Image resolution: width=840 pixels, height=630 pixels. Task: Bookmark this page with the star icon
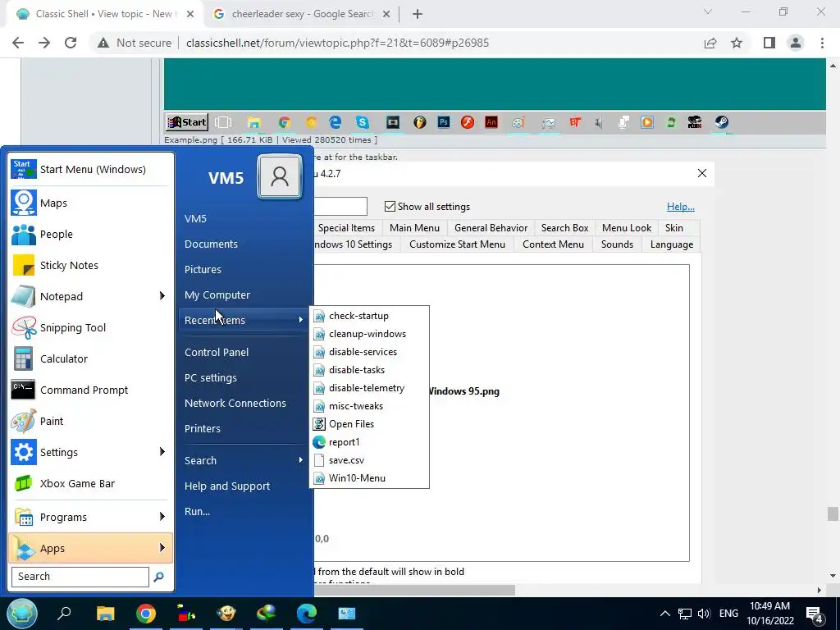pos(737,43)
